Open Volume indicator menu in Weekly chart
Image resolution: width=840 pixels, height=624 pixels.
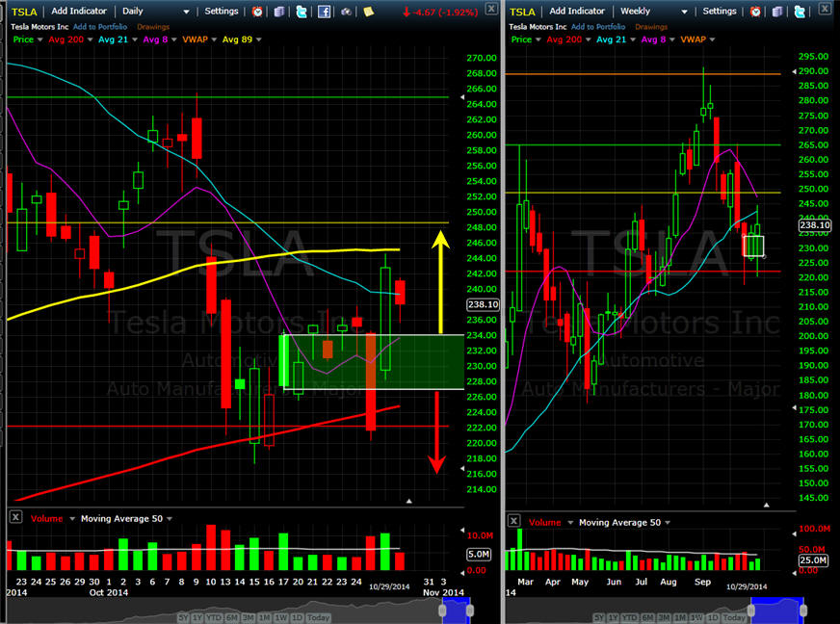[x=570, y=522]
